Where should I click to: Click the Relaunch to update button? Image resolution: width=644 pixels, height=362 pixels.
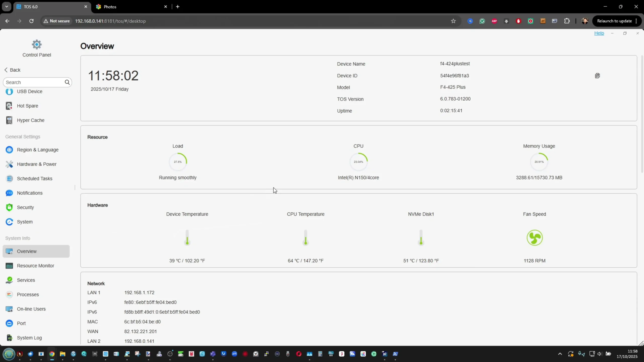pyautogui.click(x=614, y=21)
